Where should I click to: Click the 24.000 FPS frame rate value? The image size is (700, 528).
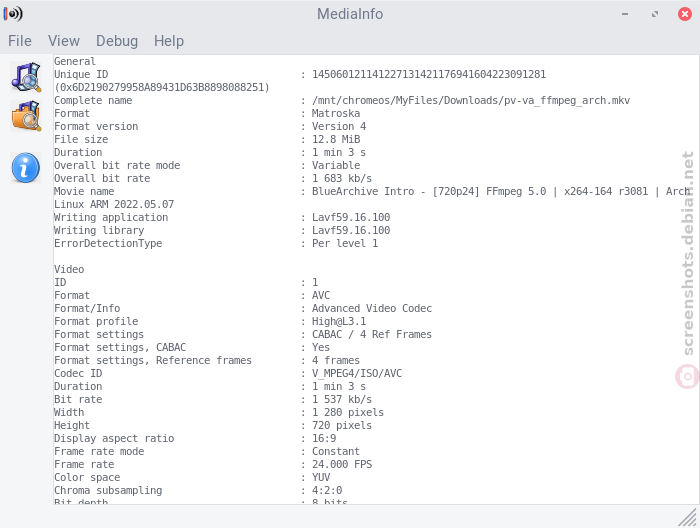342,465
